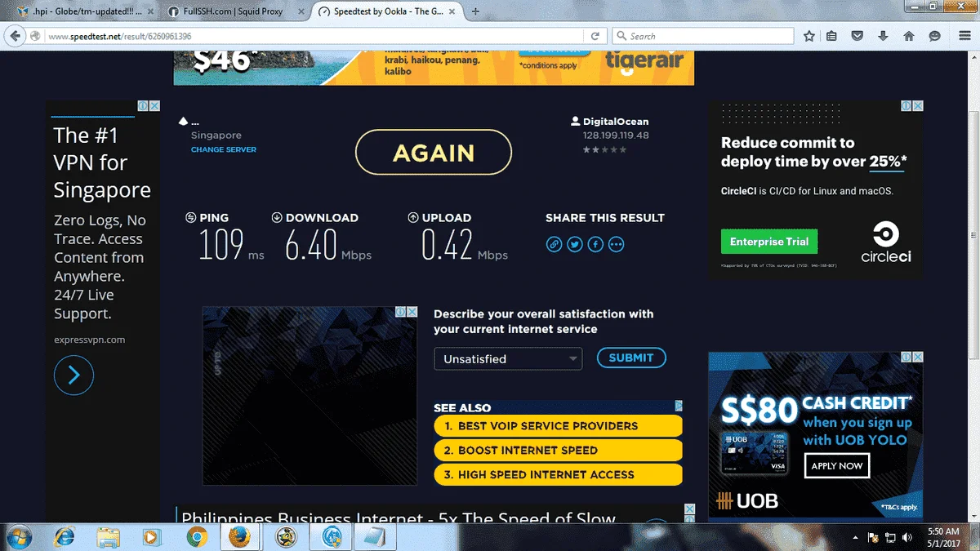Viewport: 980px width, 551px height.
Task: Click the DigitalOcean provider name
Action: [616, 122]
